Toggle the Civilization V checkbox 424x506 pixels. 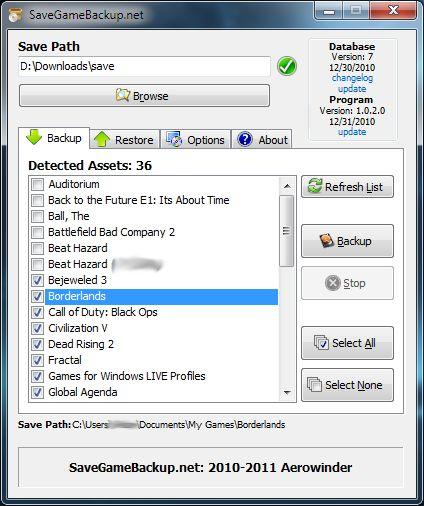[x=37, y=328]
